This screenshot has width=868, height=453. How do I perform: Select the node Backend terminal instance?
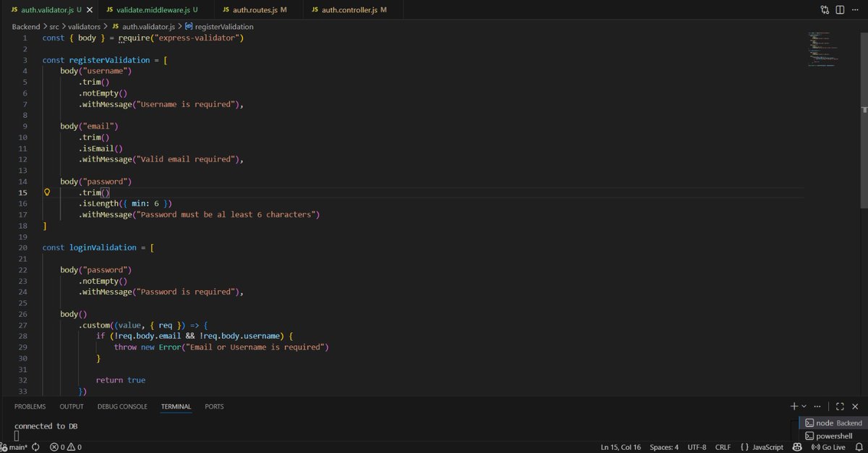[x=833, y=423]
